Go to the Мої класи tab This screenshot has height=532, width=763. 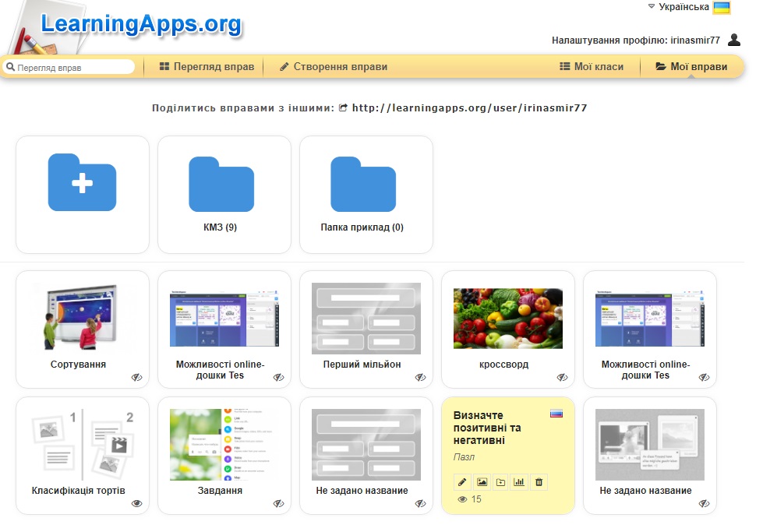click(x=592, y=67)
